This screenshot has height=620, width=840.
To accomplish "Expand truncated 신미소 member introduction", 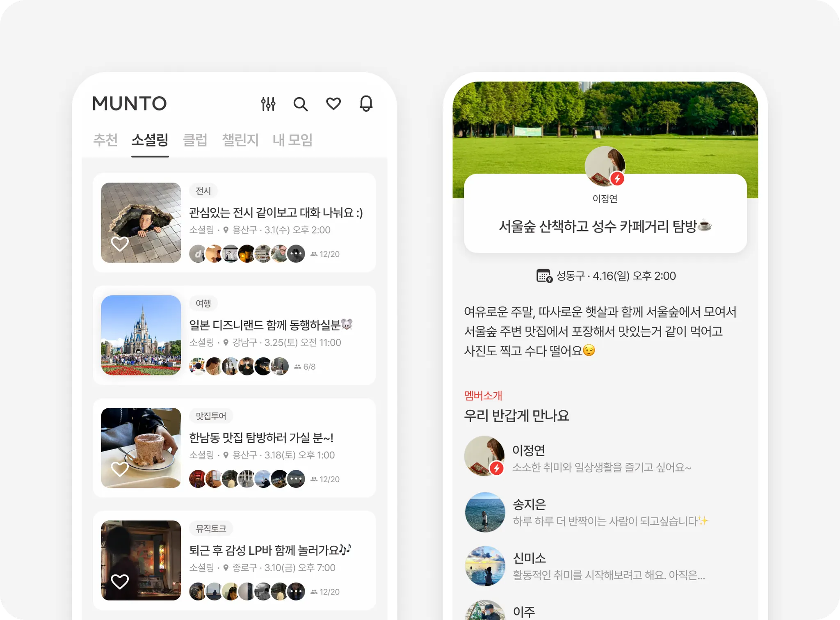I will 609,575.
